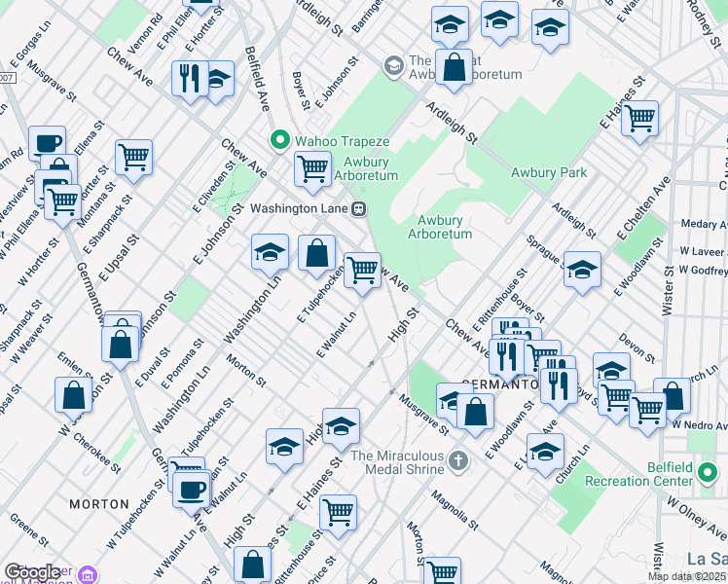Viewport: 728px width, 584px height.
Task: Select the large restaurant marker on Chew Ave near E Rittenhouse St
Action: click(507, 358)
